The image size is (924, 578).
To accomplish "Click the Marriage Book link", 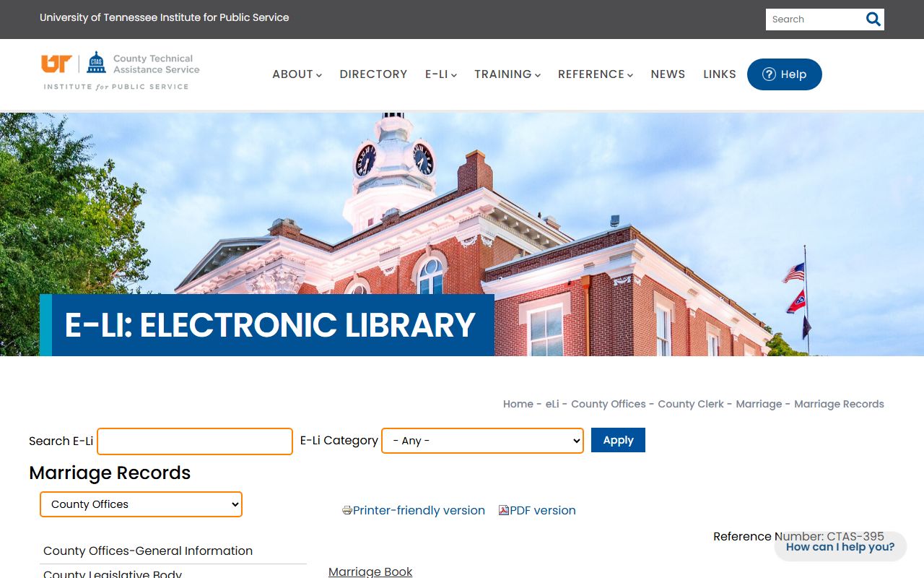I will [x=370, y=571].
